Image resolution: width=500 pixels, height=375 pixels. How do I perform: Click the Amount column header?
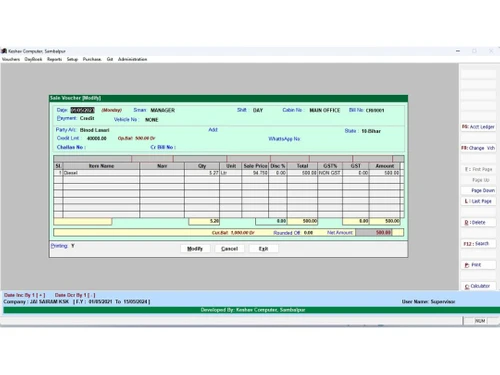coord(385,166)
